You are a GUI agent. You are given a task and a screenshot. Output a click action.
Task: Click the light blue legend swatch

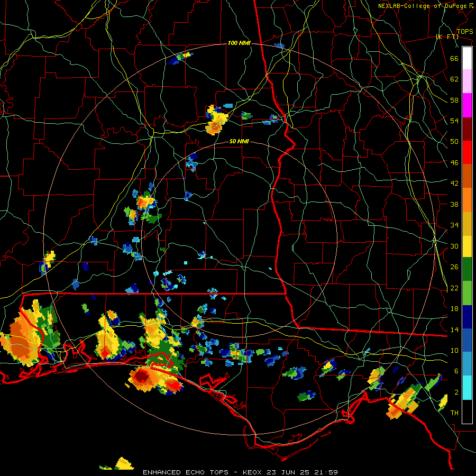pyautogui.click(x=467, y=364)
